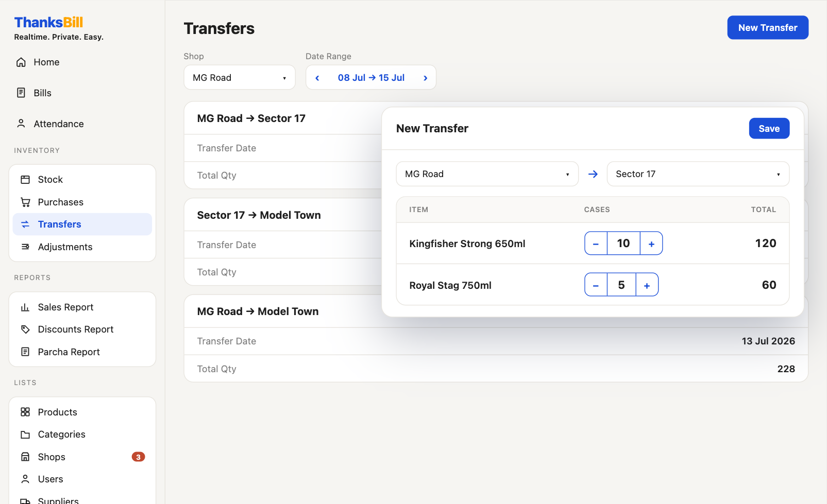
Task: Decrease Royal Stag 750ml cases
Action: coord(596,285)
